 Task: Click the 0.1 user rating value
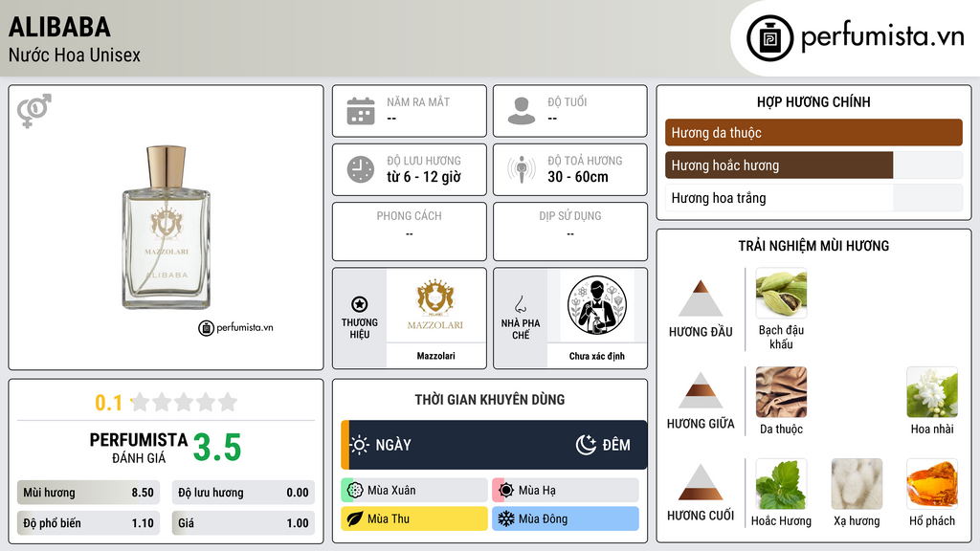108,403
